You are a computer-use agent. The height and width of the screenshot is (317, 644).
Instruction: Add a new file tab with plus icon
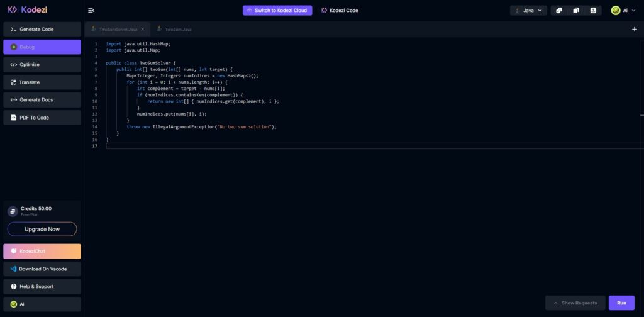pos(634,29)
